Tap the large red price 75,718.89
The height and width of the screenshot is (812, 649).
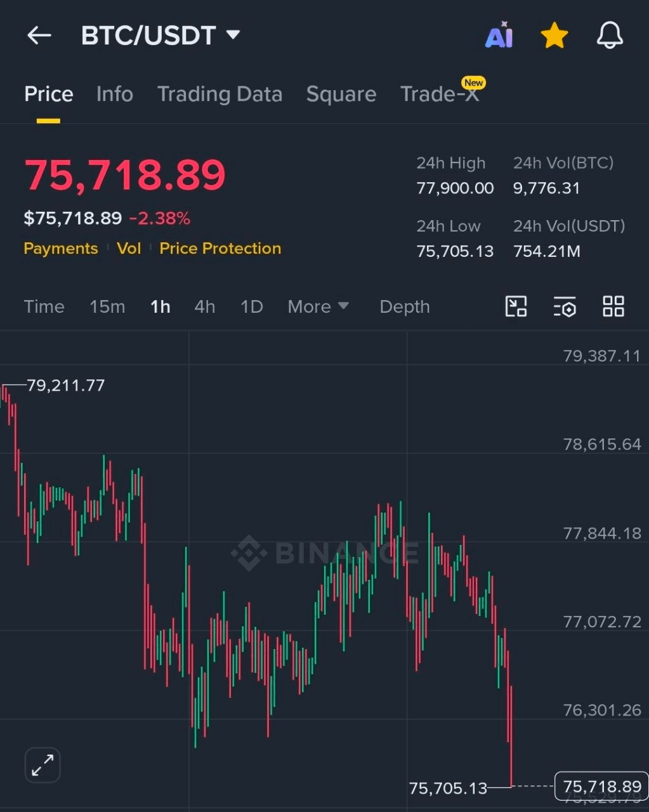[125, 175]
